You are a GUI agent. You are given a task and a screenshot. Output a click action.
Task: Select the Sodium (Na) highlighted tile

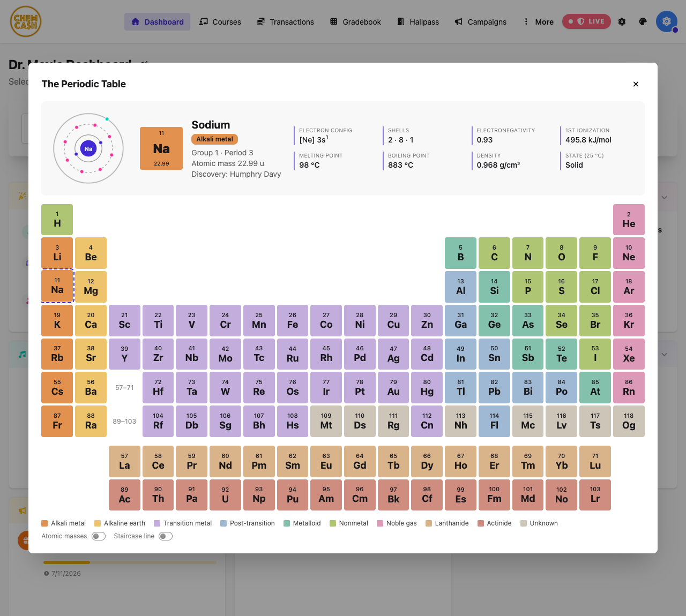pos(57,286)
